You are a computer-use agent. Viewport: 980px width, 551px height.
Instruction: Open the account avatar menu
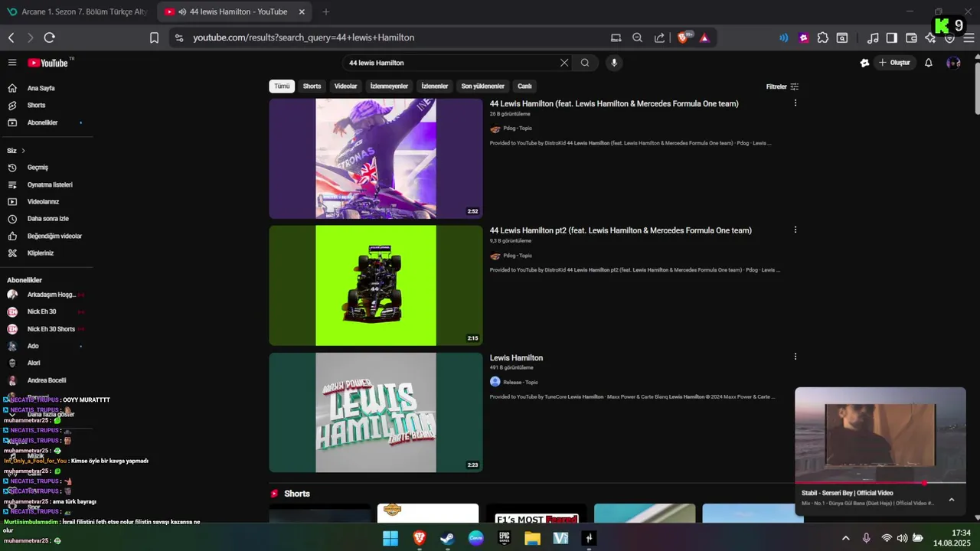pos(953,63)
